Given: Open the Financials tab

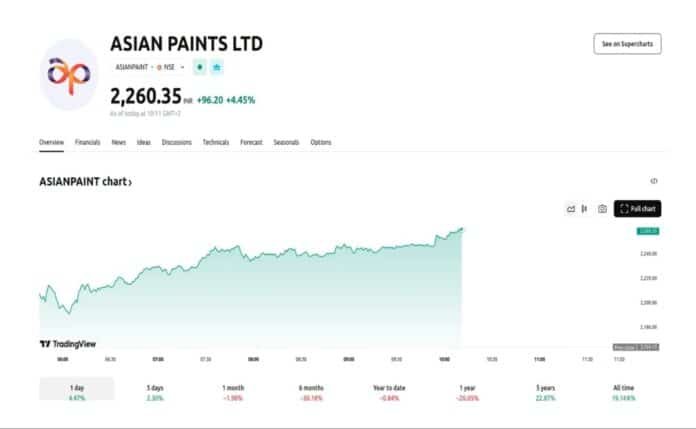Looking at the screenshot, I should click(x=88, y=143).
